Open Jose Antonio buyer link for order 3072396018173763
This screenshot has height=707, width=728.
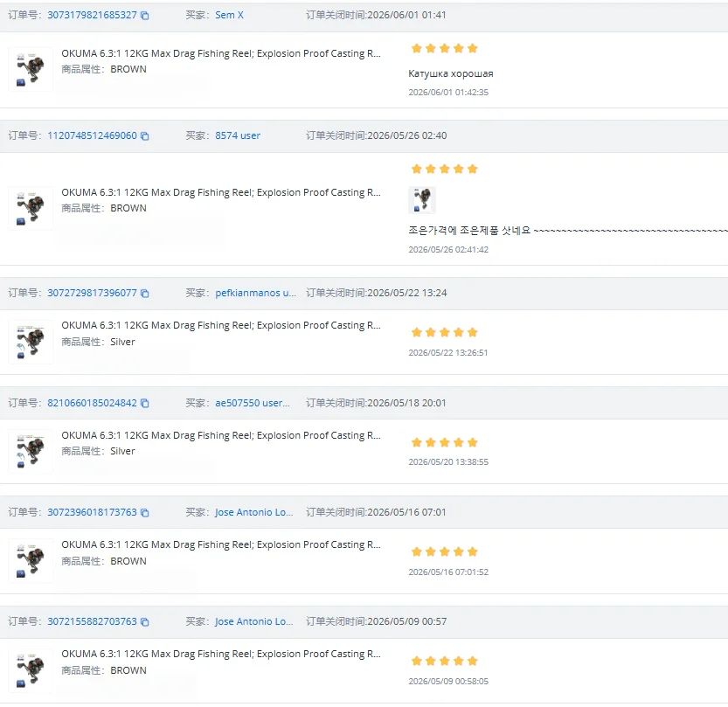tap(254, 512)
